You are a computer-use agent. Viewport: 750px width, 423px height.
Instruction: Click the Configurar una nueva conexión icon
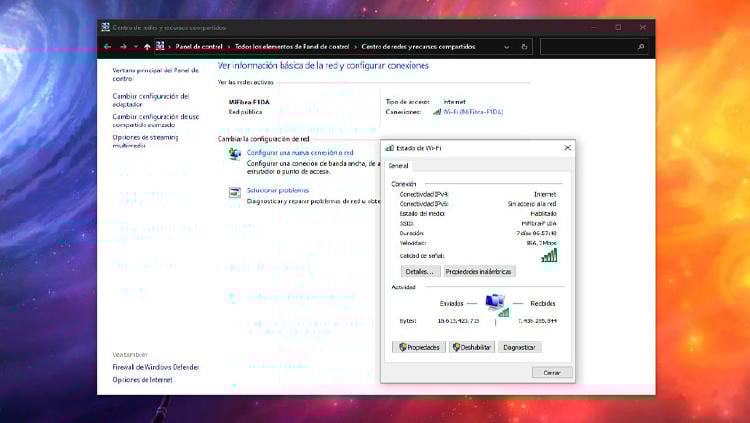pos(235,154)
